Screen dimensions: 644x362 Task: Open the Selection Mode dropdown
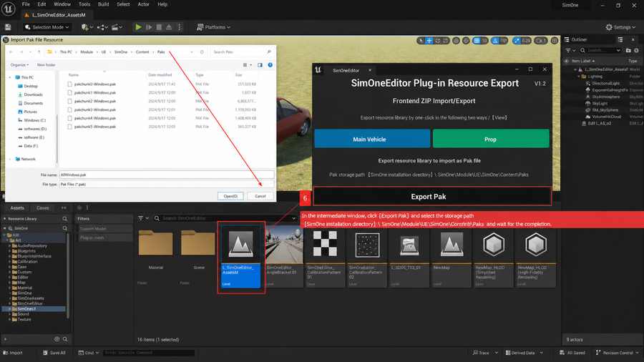pyautogui.click(x=47, y=27)
